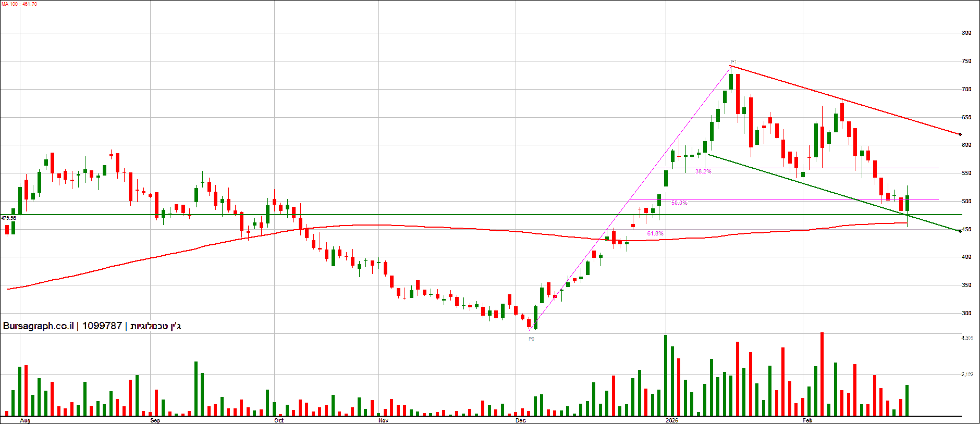This screenshot has height=424, width=980.
Task: Select the 300 price axis label
Action: coord(966,313)
